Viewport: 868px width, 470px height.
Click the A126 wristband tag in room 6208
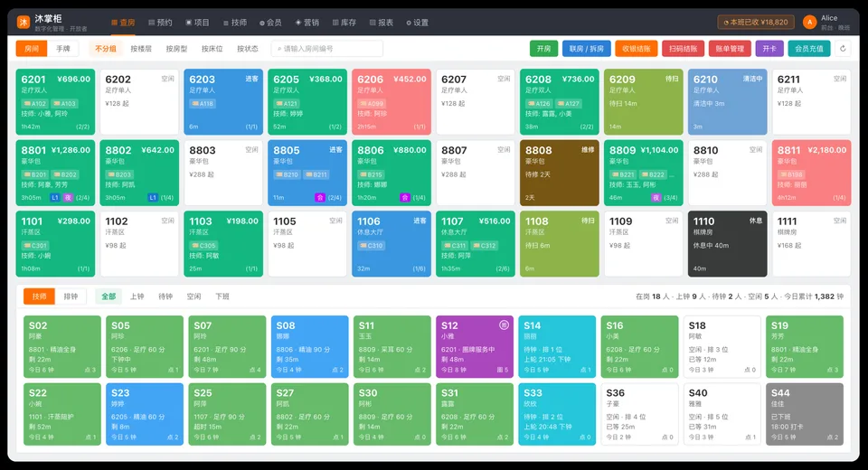click(539, 104)
